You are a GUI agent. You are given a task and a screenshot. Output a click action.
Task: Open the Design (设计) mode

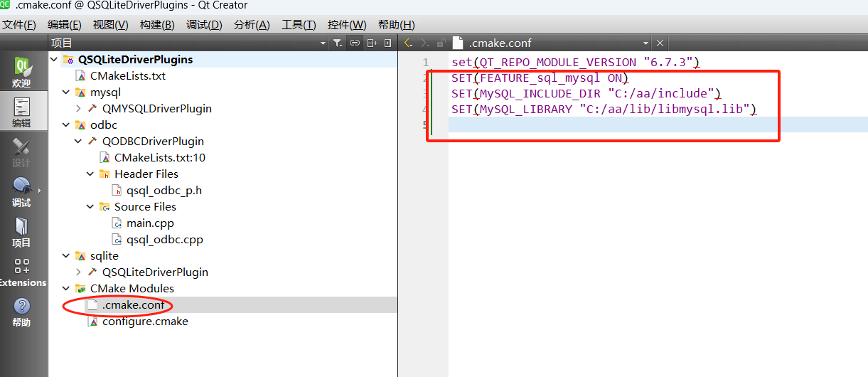pyautogui.click(x=22, y=152)
